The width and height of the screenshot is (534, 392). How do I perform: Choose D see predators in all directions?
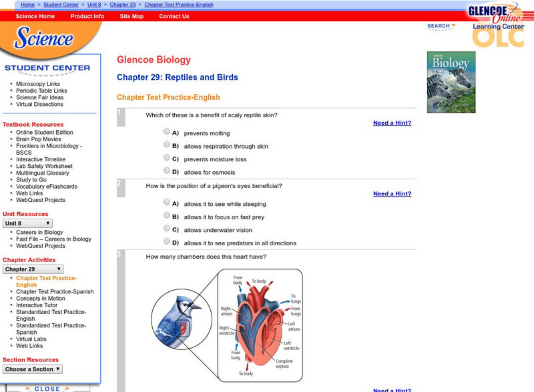(166, 241)
